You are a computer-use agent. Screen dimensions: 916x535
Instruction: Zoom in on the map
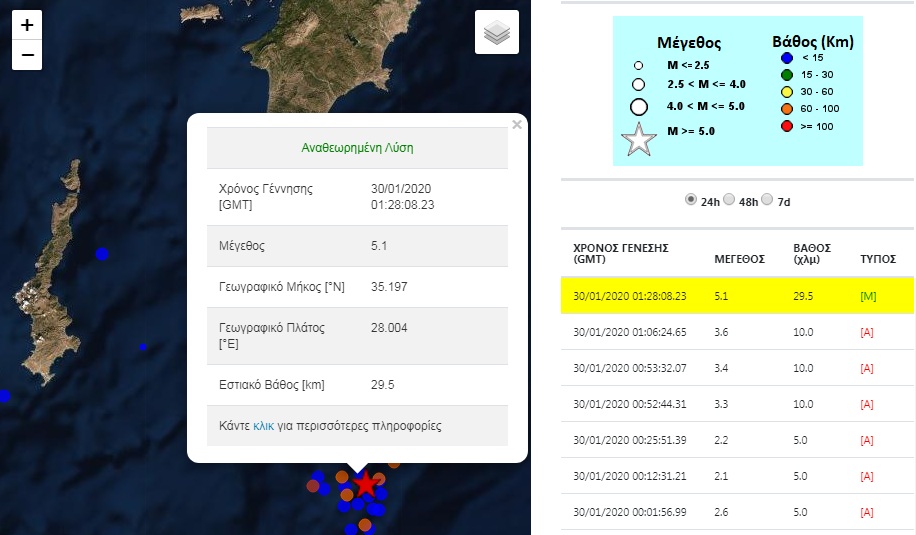[x=27, y=25]
